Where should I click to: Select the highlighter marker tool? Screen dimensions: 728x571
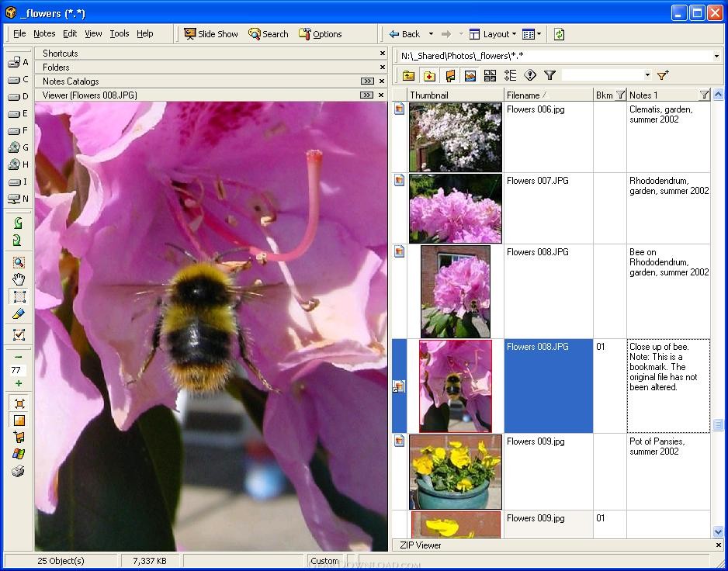click(x=19, y=314)
